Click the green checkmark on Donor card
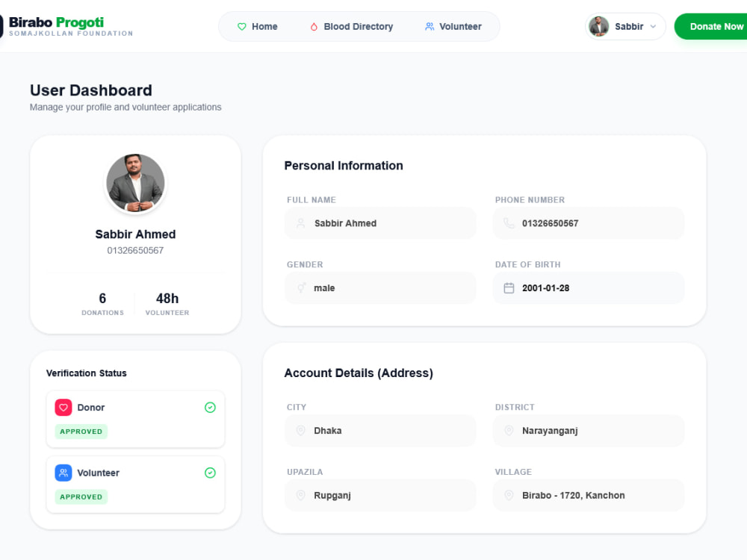The width and height of the screenshot is (747, 560). (x=210, y=408)
